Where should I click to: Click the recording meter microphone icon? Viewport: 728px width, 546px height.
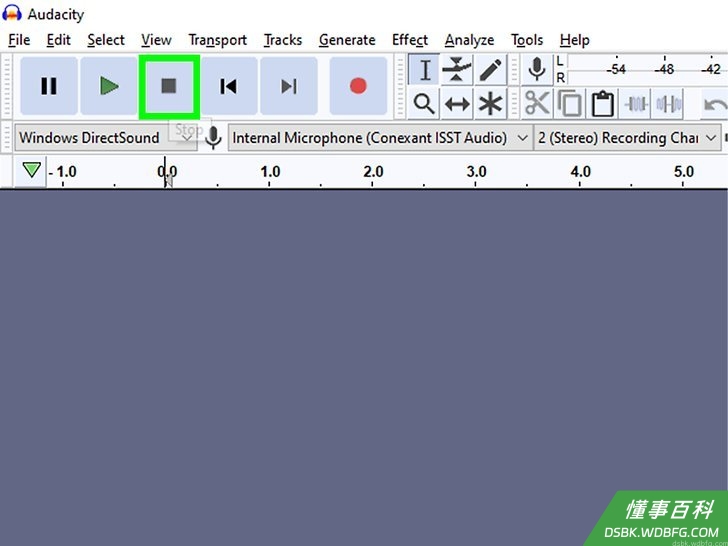[x=537, y=70]
